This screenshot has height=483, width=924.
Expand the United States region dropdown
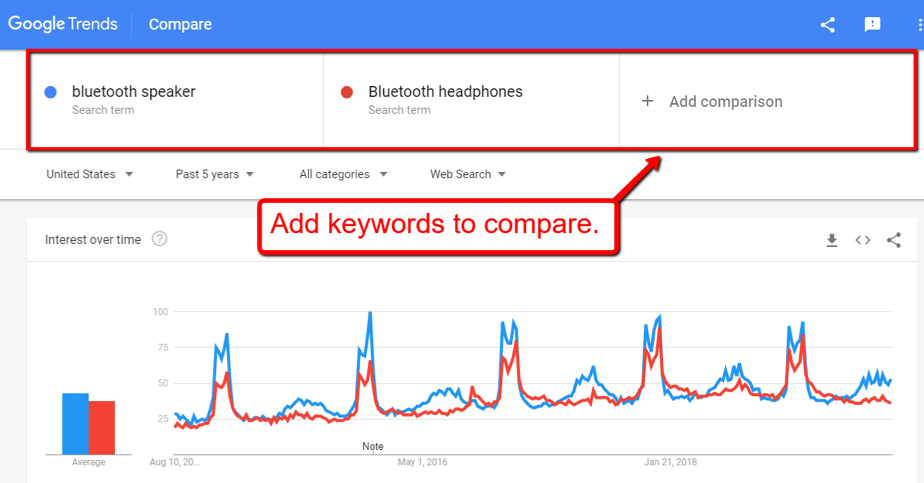click(90, 174)
